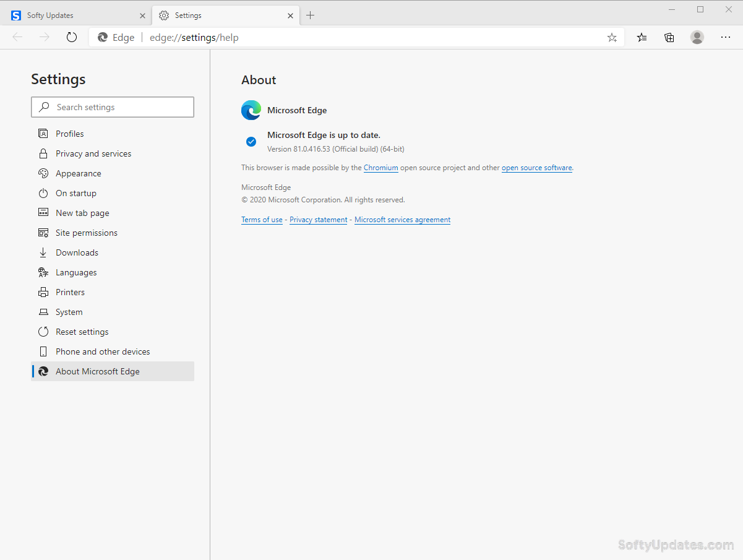The width and height of the screenshot is (743, 560).
Task: Click the Privacy and services lock icon
Action: (43, 153)
